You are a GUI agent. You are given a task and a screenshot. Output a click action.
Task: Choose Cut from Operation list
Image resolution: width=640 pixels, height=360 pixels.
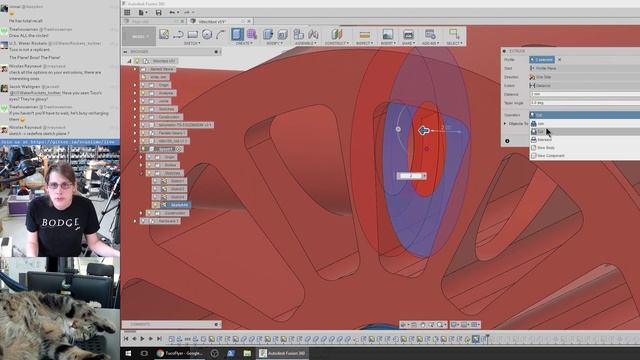click(x=584, y=131)
